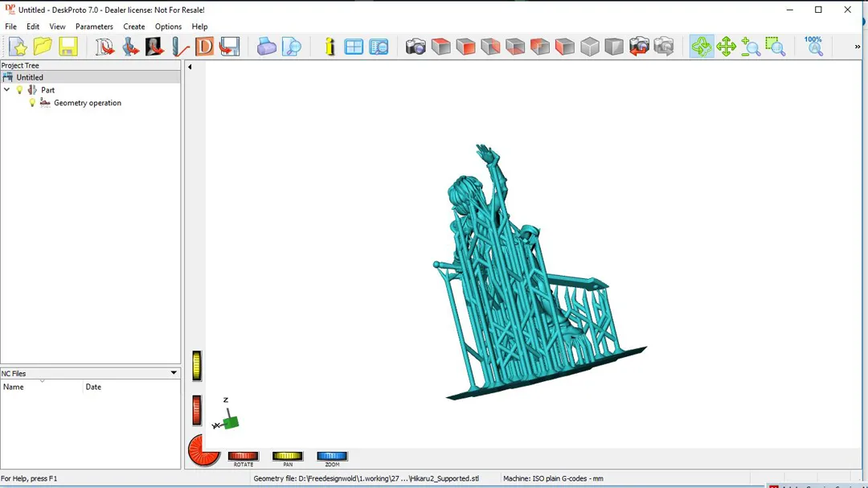Open the Create menu
Screen dimensions: 868x488
pyautogui.click(x=134, y=27)
